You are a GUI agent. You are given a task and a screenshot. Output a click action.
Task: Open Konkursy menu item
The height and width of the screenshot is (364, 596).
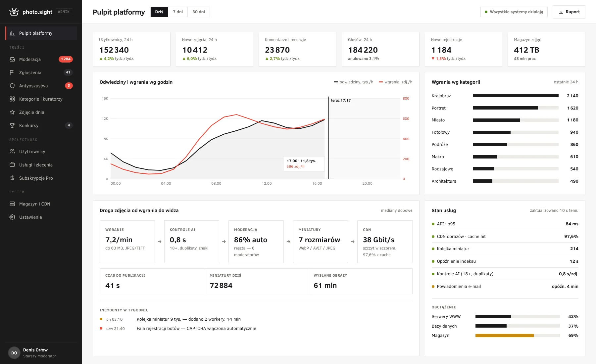point(41,125)
